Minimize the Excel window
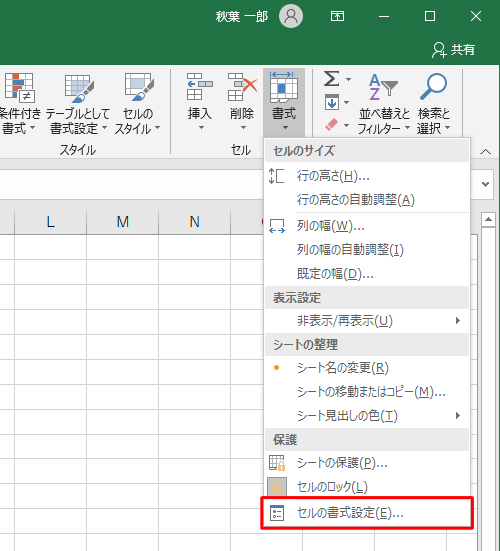Image resolution: width=500 pixels, height=551 pixels. coord(384,16)
